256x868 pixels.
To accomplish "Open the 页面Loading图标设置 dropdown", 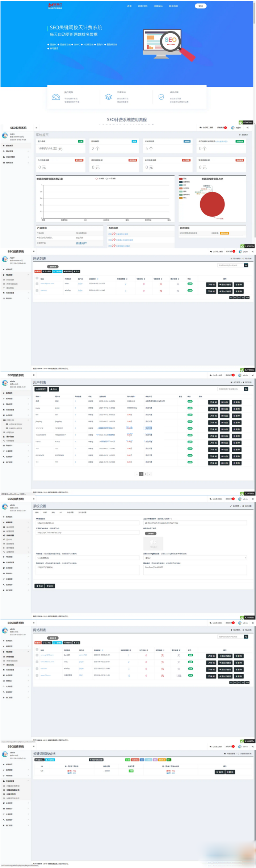I will click(195, 558).
